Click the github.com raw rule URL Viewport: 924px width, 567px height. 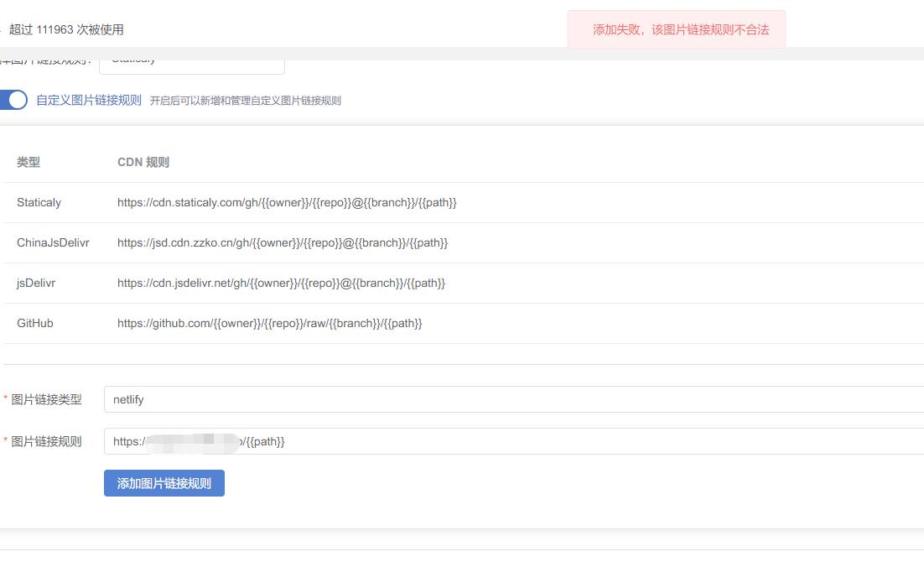[x=269, y=323]
